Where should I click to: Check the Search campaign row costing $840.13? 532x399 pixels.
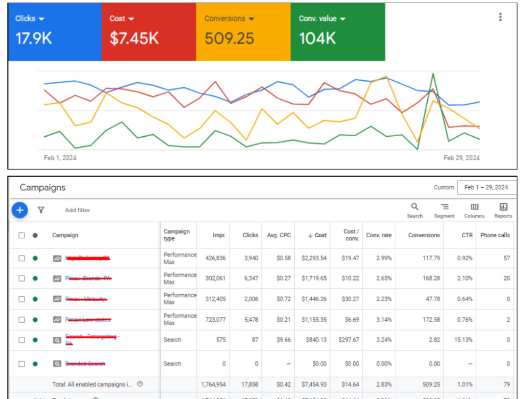21,340
